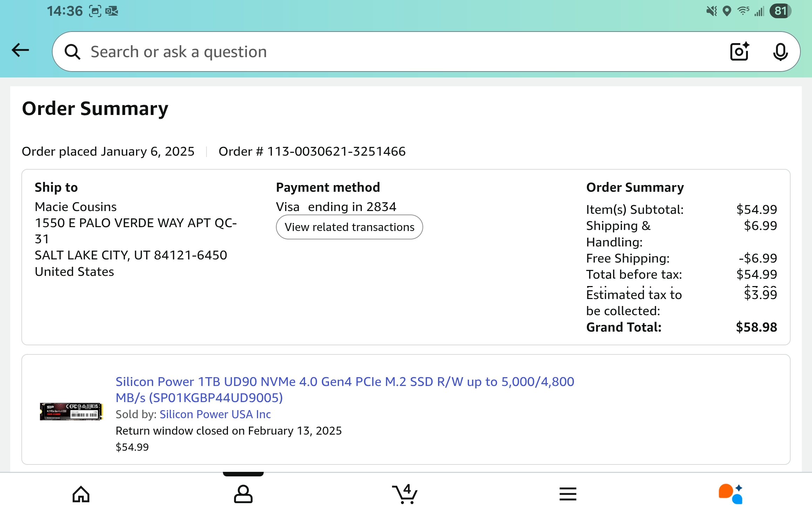812x516 pixels.
Task: Open Silicon Power USA Inc seller link
Action: 215,414
